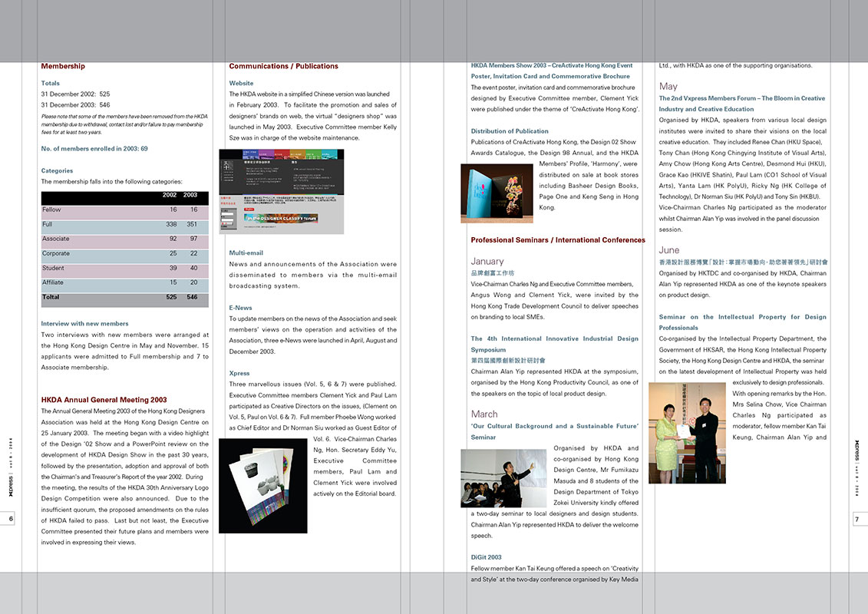868x614 pixels.
Task: Select the "Fellow" row label in the table
Action: coord(51,210)
